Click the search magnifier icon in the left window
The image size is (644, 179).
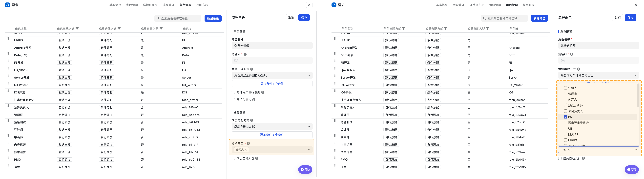pos(158,18)
